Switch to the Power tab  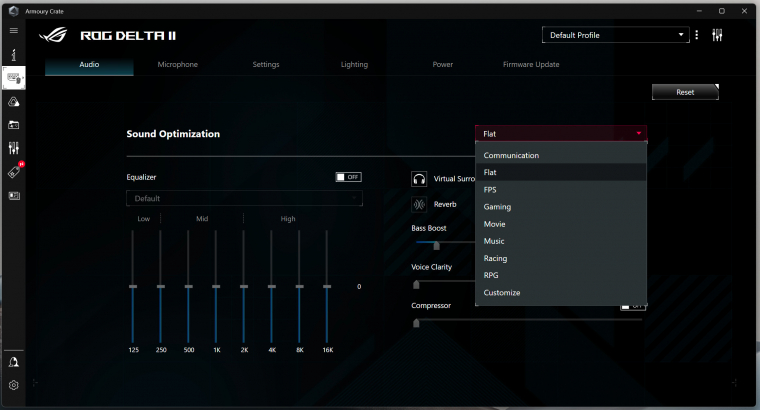pos(443,64)
